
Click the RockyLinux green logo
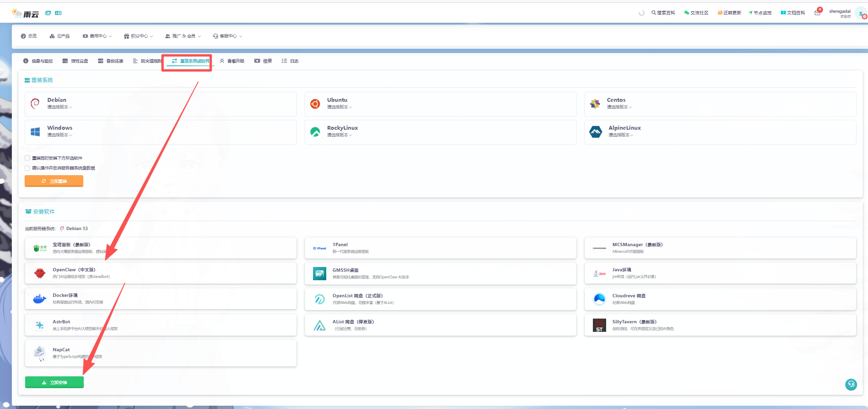click(315, 132)
